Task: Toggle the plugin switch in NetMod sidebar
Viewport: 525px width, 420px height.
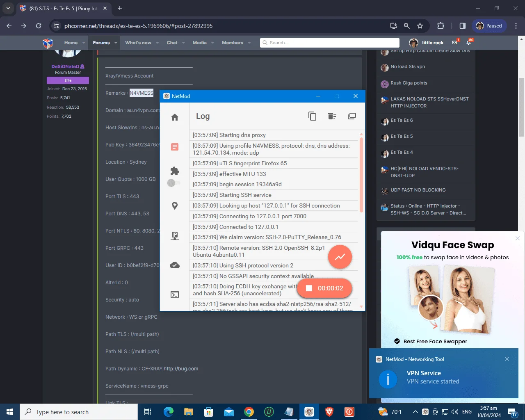Action: tap(173, 183)
